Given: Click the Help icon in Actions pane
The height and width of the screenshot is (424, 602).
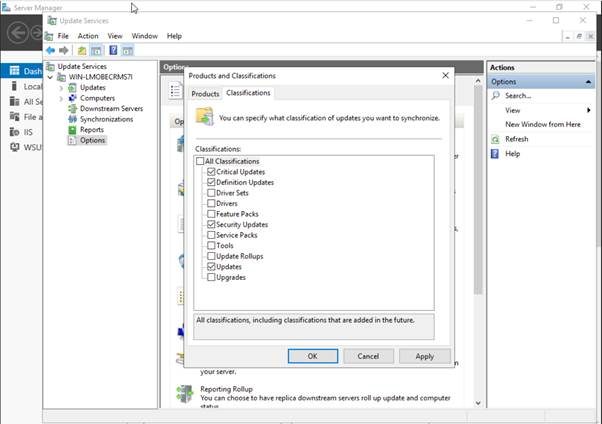Looking at the screenshot, I should [495, 154].
